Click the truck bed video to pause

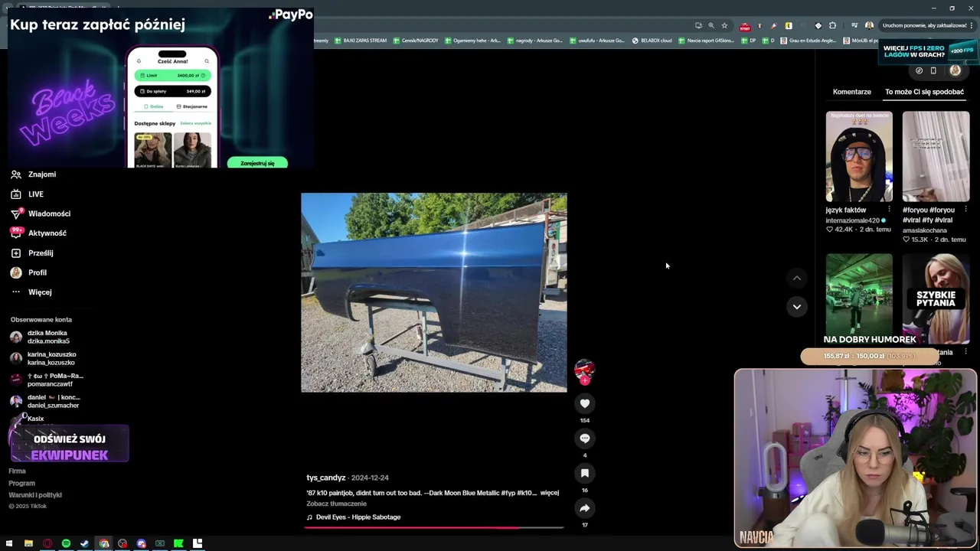(434, 292)
